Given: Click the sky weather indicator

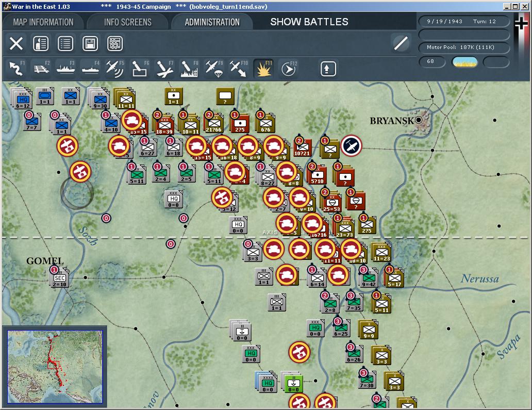Looking at the screenshot, I should [465, 62].
